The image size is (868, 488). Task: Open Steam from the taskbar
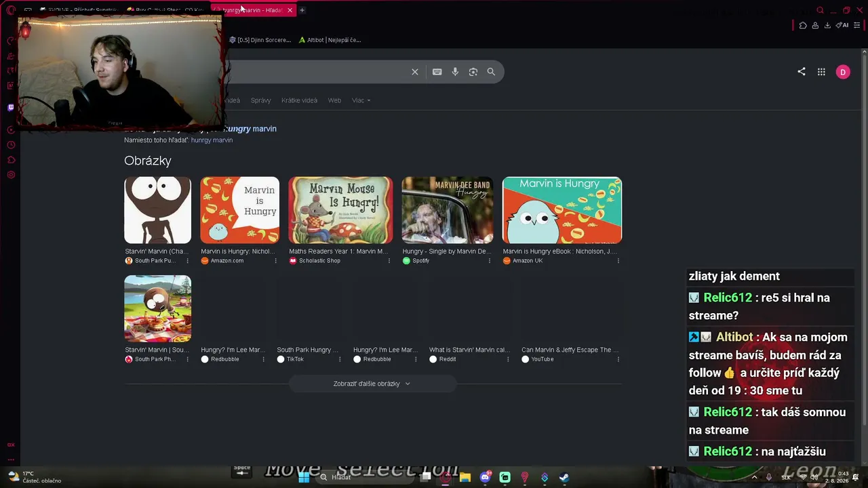click(x=564, y=477)
